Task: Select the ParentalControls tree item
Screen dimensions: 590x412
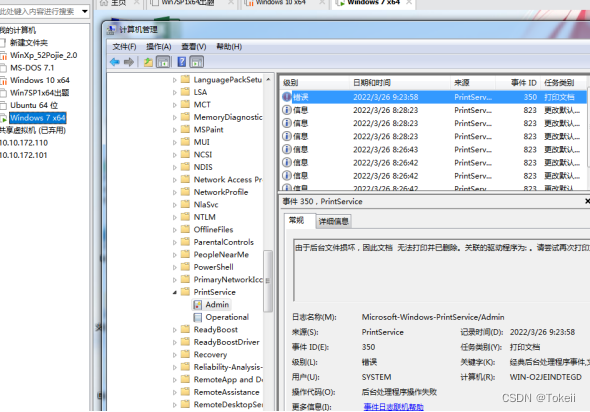Action: tap(224, 242)
